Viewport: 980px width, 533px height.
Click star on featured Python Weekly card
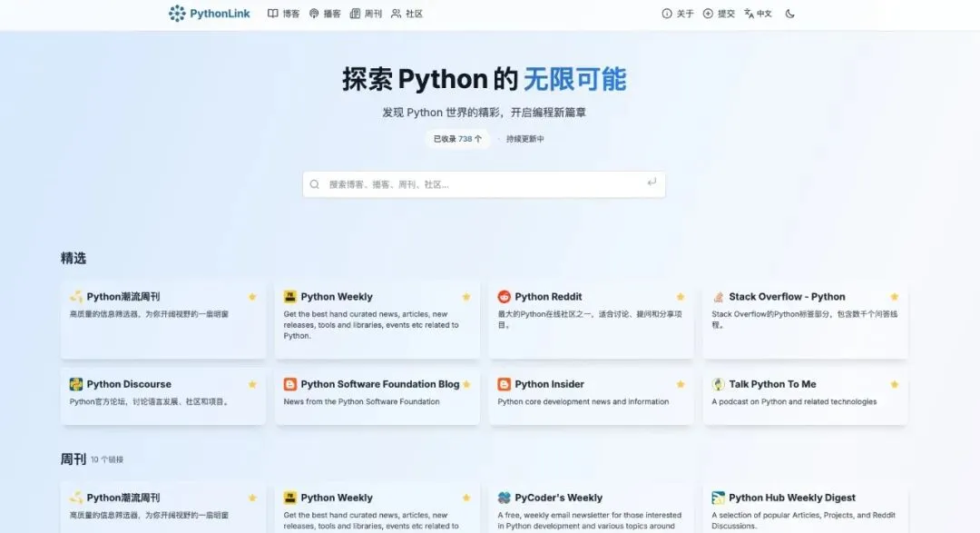point(466,297)
